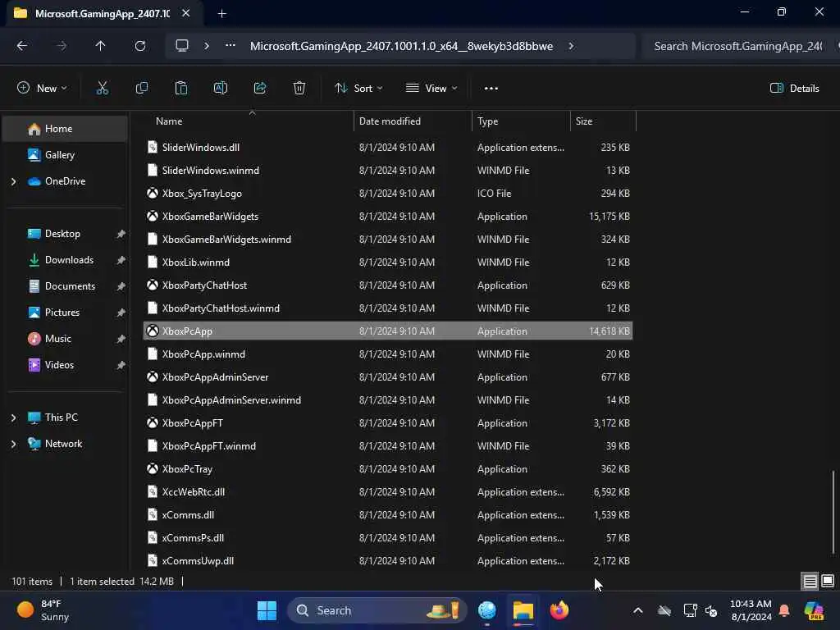This screenshot has width=840, height=630.
Task: Open Documents quick access folder
Action: tap(65, 286)
